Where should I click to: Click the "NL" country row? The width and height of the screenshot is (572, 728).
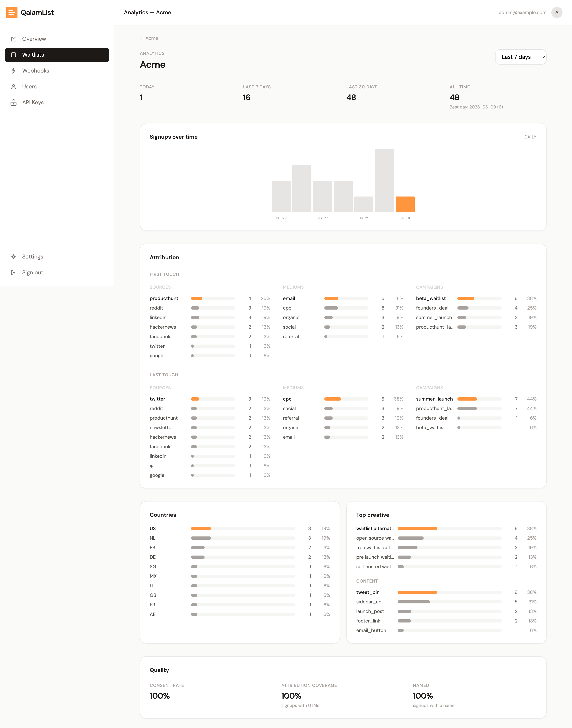click(x=240, y=538)
